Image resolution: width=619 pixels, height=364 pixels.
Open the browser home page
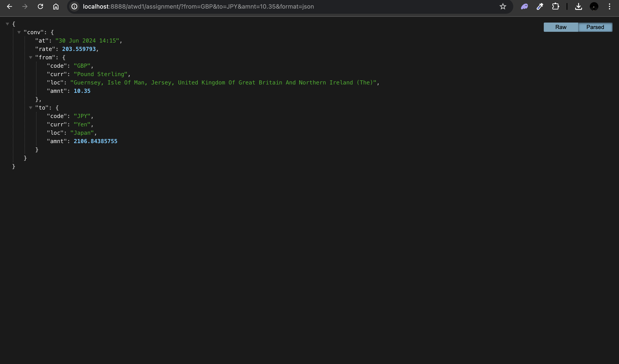[x=56, y=7]
